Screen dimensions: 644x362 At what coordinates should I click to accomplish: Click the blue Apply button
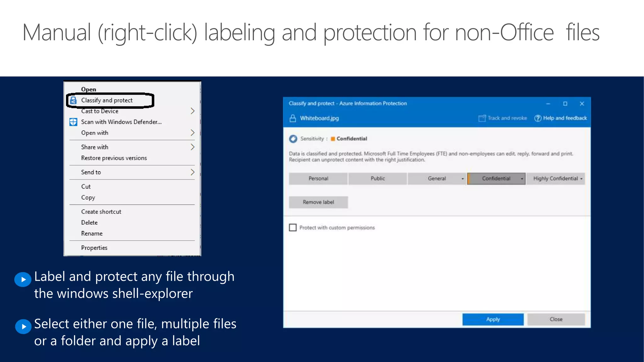[x=493, y=319]
